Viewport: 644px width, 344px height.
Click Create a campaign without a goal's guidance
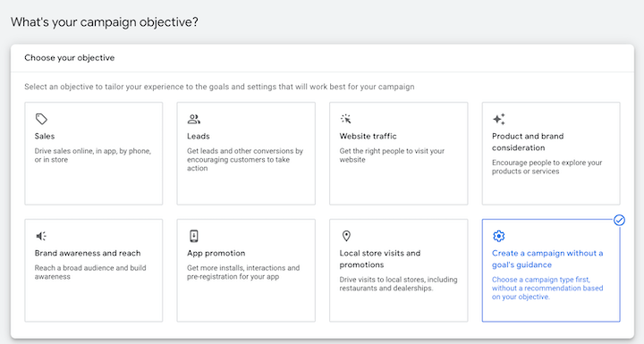(x=547, y=258)
